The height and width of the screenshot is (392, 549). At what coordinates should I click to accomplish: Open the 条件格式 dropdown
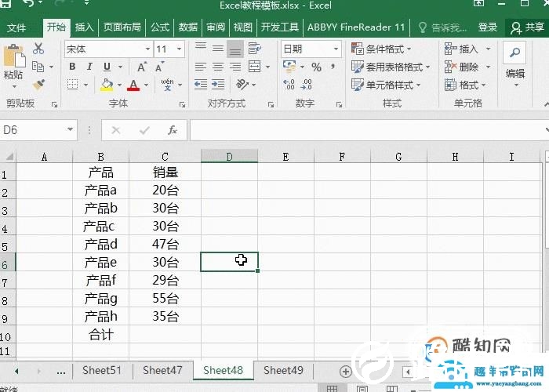(x=387, y=49)
